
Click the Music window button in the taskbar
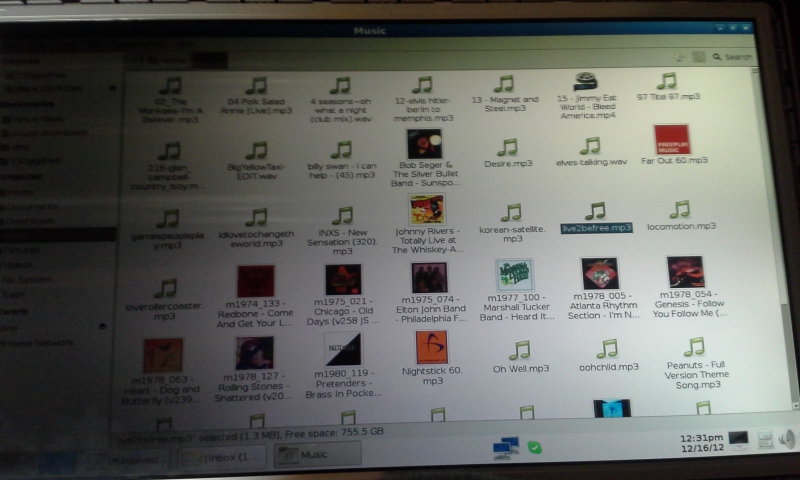point(317,453)
